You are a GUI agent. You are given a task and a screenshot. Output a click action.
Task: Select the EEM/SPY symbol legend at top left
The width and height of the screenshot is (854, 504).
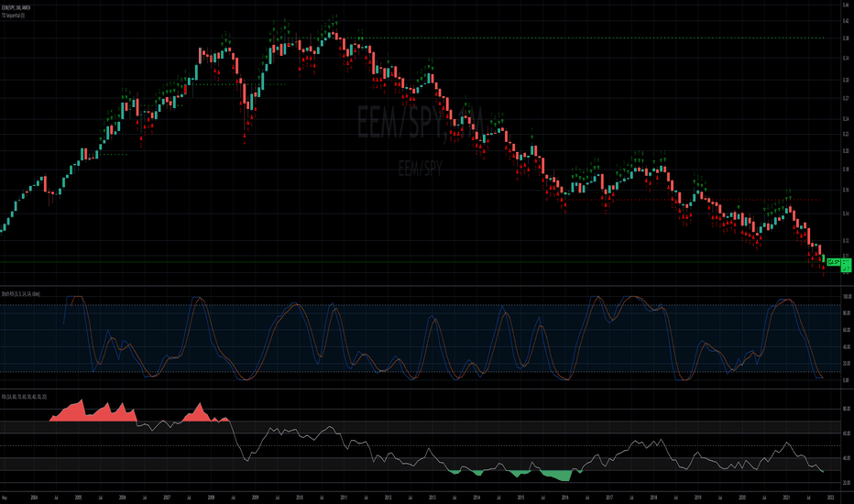point(16,7)
